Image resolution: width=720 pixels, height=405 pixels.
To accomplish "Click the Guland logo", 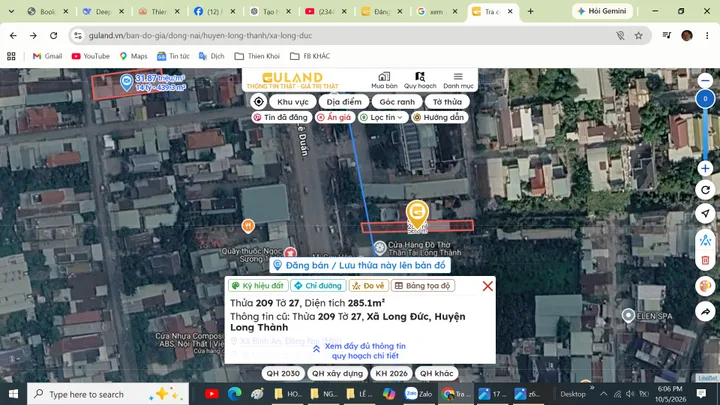I will 292,80.
